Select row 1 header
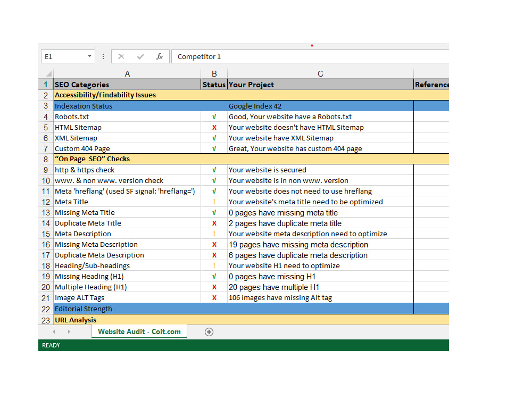Screen dimensions: 532x399 pos(45,85)
